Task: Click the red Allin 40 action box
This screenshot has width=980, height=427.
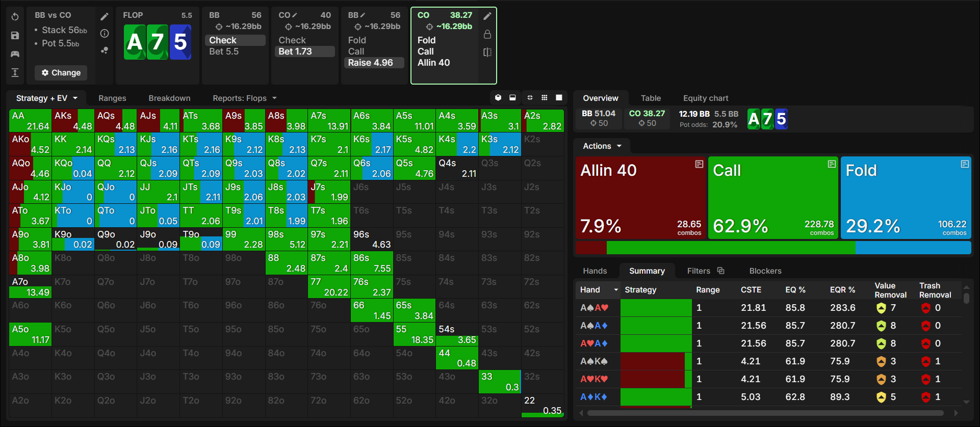Action: click(640, 198)
